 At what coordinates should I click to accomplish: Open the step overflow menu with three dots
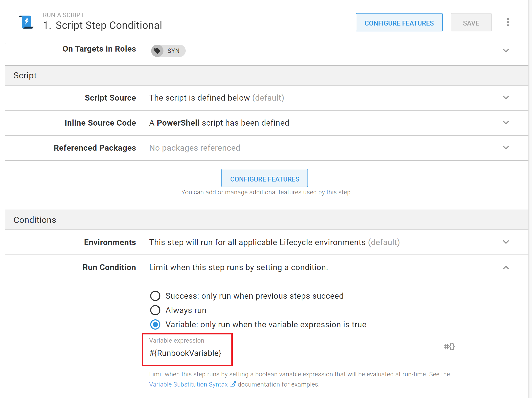[508, 22]
